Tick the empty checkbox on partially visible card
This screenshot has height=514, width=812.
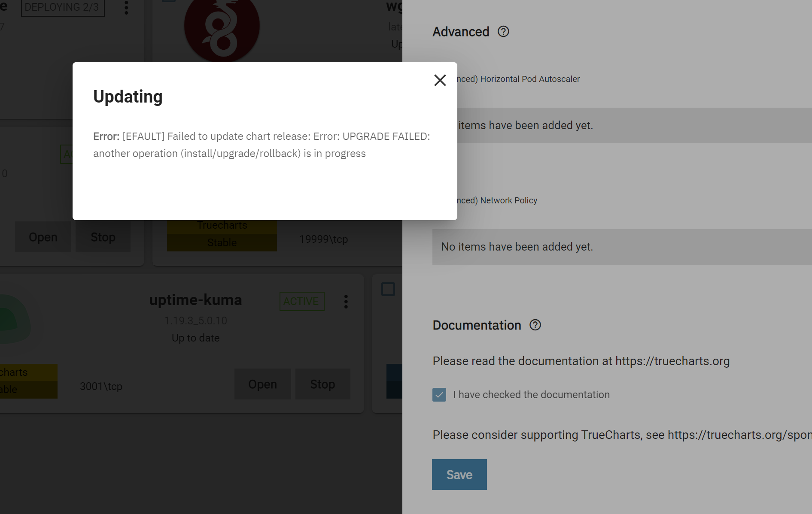click(388, 289)
